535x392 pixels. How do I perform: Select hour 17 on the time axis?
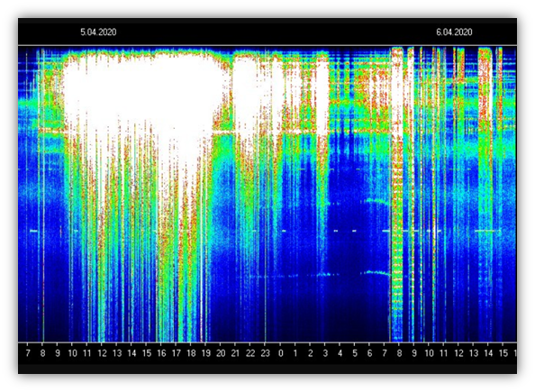click(x=176, y=353)
